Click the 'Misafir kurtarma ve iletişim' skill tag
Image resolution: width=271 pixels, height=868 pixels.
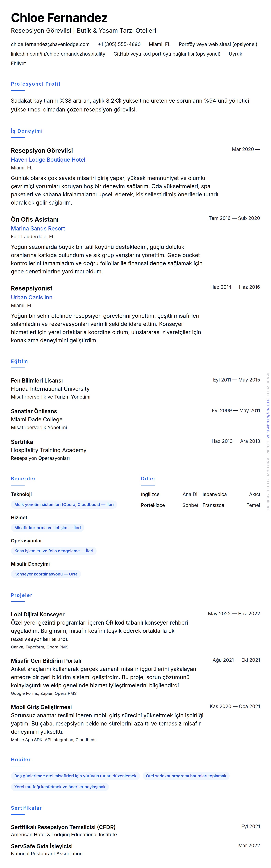[x=47, y=528]
